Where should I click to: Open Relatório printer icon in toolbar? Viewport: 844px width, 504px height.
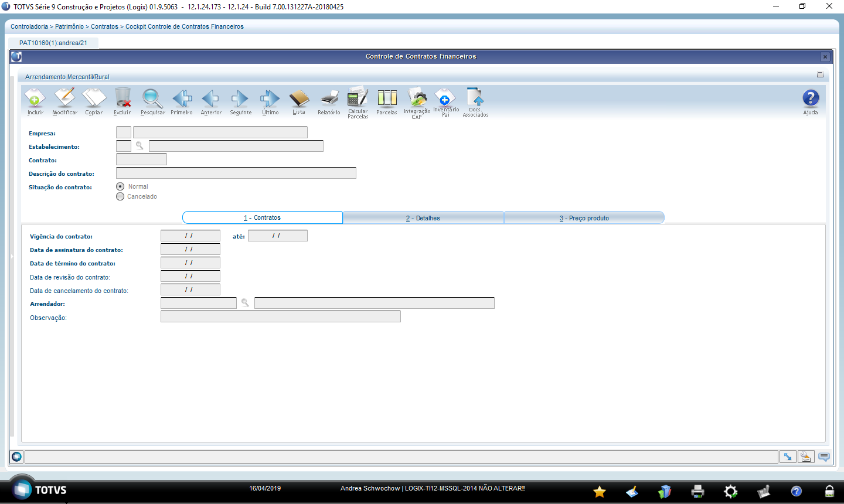coord(329,98)
